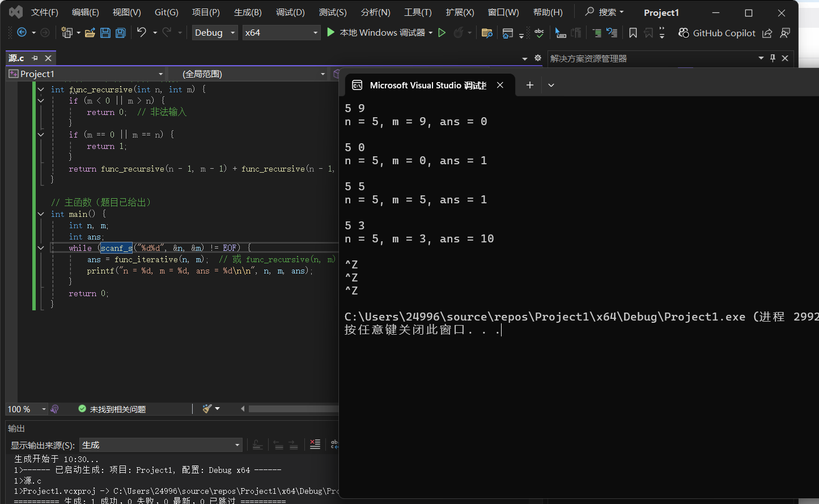Open the 调试(D) menu

pos(290,12)
